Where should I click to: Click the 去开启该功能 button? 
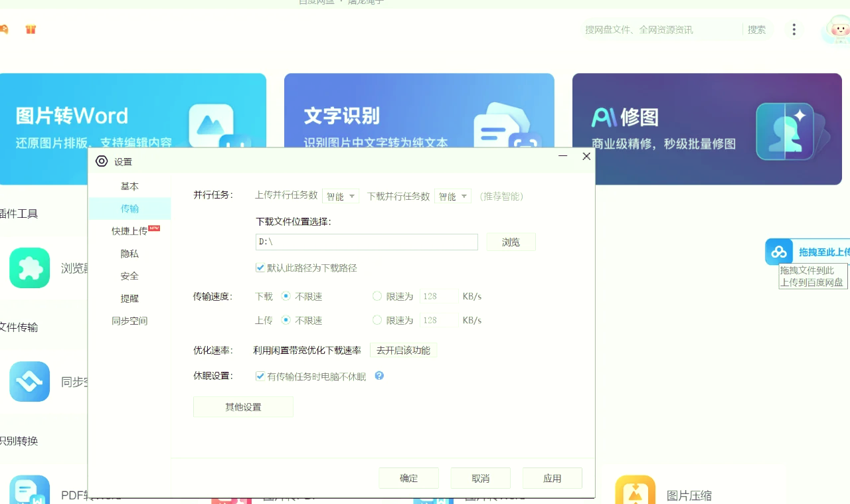pyautogui.click(x=404, y=350)
